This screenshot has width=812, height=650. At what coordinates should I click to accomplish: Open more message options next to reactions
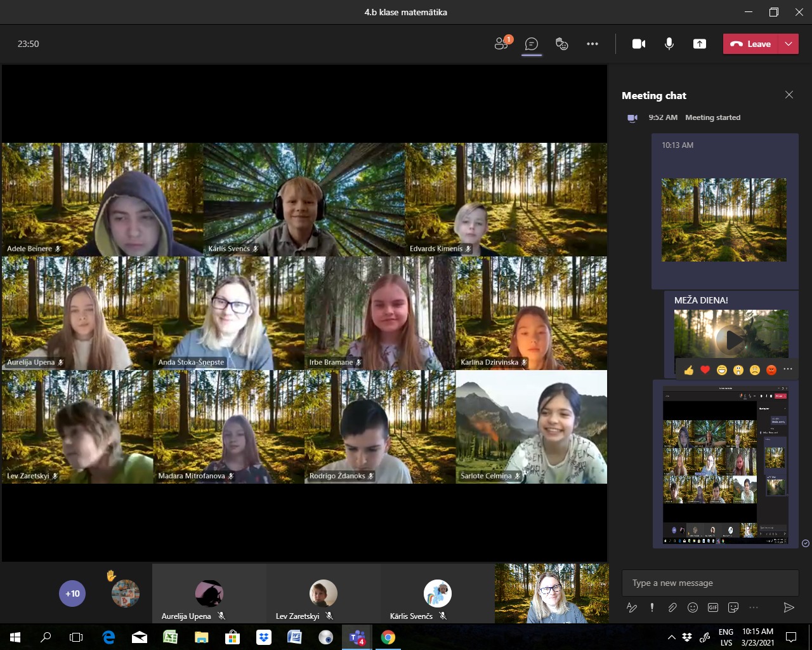tap(788, 369)
